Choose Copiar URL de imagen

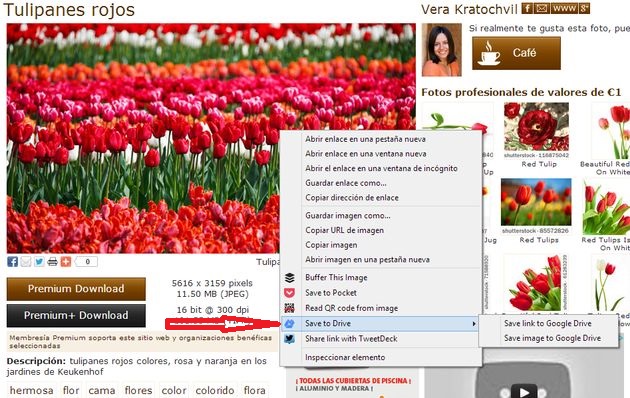coord(344,231)
